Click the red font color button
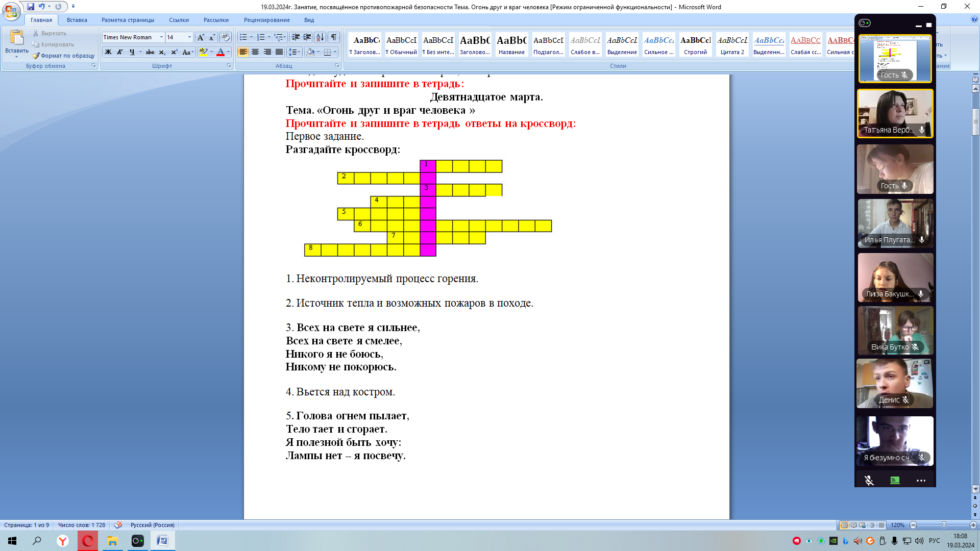Image resolution: width=980 pixels, height=551 pixels. coord(220,52)
